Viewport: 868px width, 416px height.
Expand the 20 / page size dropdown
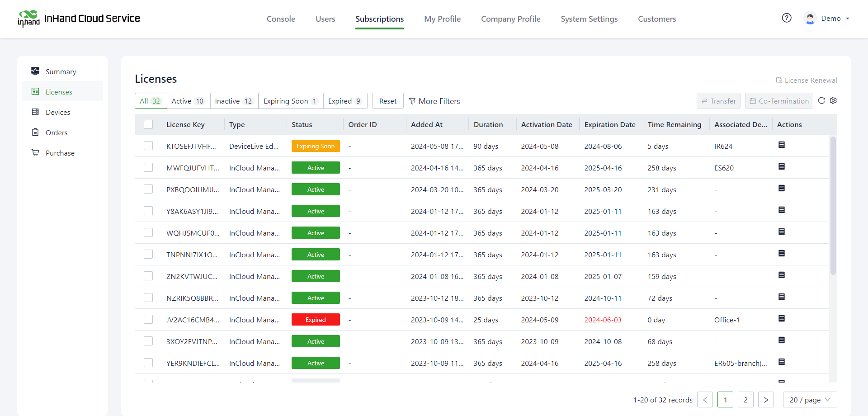tap(810, 400)
